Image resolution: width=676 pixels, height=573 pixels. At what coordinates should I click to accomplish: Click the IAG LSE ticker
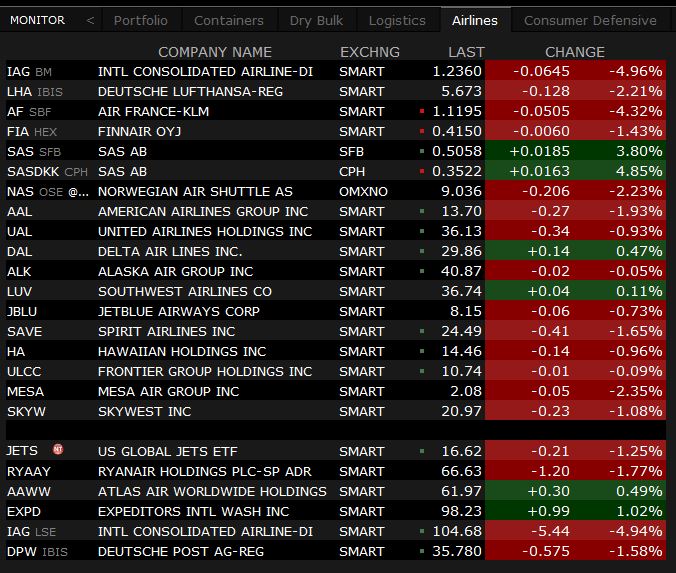point(31,531)
